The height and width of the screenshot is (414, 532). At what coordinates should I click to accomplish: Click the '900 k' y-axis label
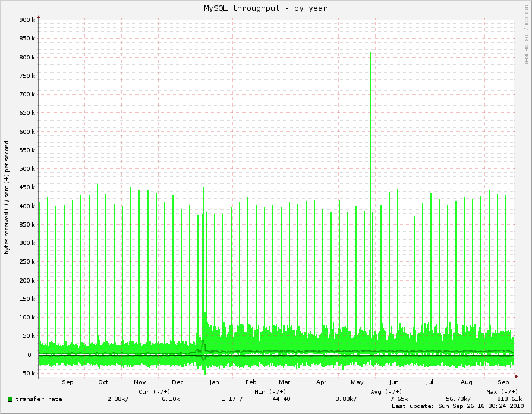27,20
